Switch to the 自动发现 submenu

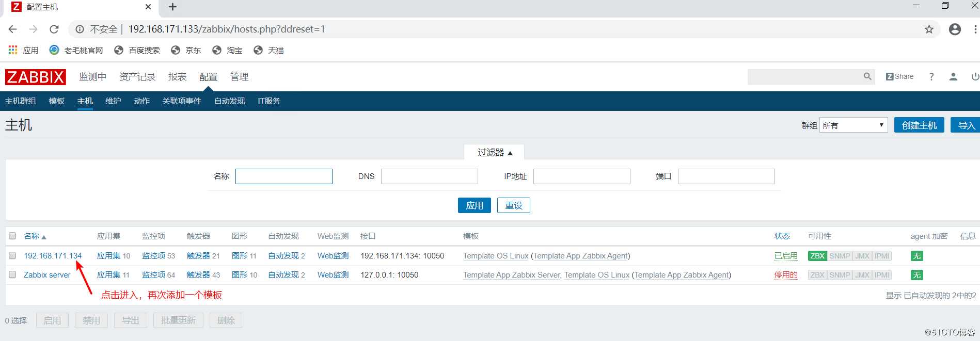pos(230,101)
